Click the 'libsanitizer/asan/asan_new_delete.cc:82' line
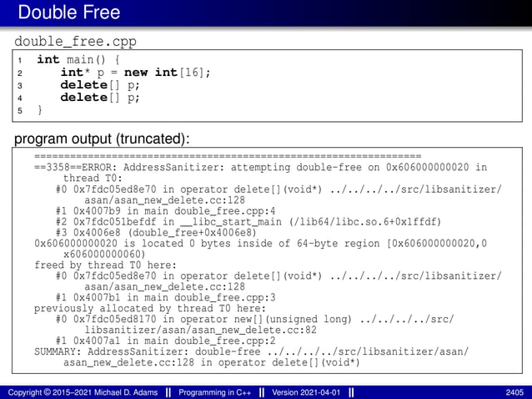The height and width of the screenshot is (399, 532). [x=200, y=330]
